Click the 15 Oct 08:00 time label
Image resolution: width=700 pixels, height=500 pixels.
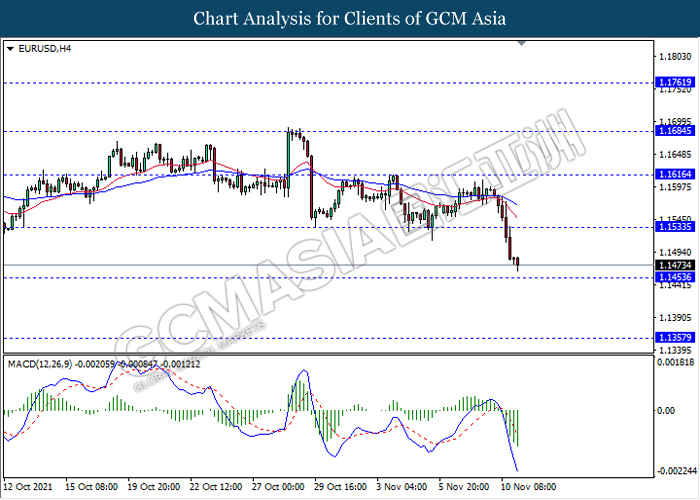[x=92, y=487]
